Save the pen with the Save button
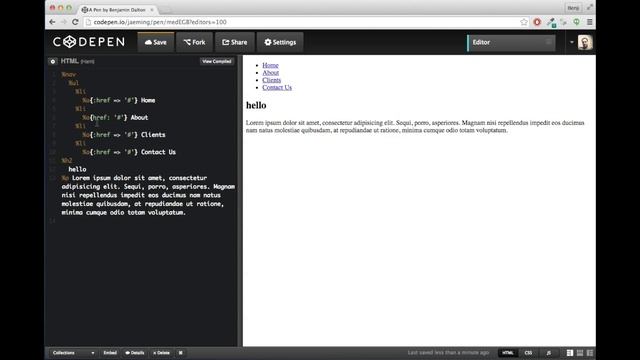This screenshot has height=360, width=640. point(156,42)
